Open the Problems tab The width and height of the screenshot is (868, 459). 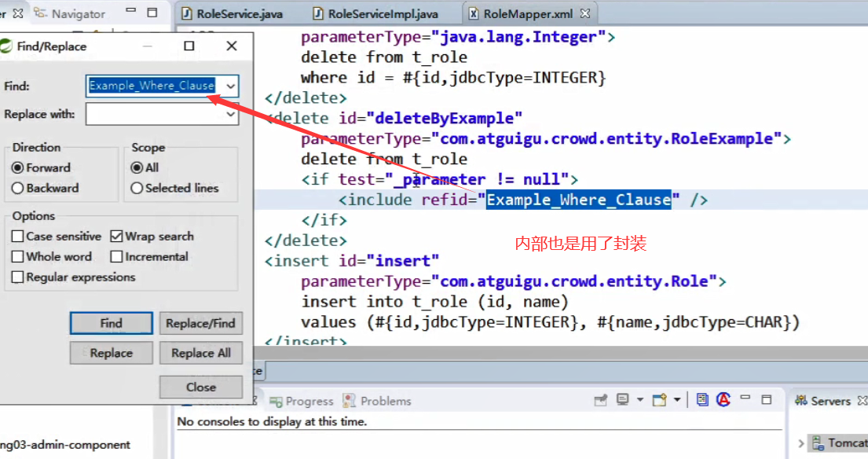(x=378, y=401)
